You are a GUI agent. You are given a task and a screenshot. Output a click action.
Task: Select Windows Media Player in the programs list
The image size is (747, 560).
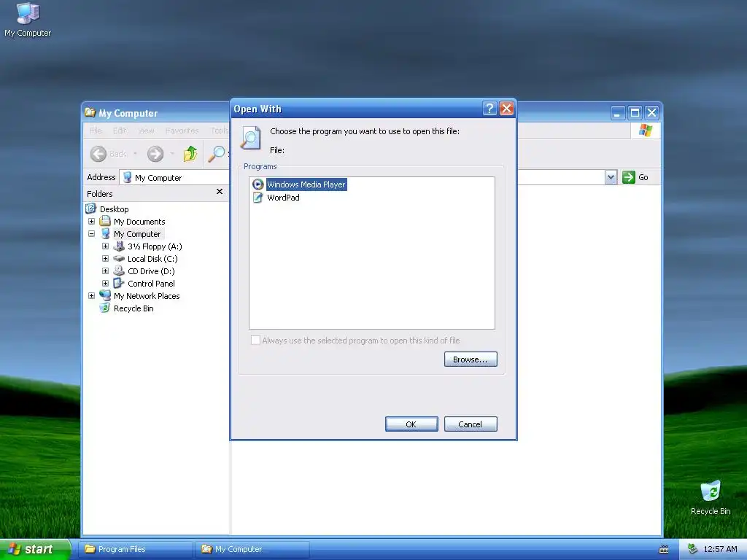pyautogui.click(x=306, y=184)
